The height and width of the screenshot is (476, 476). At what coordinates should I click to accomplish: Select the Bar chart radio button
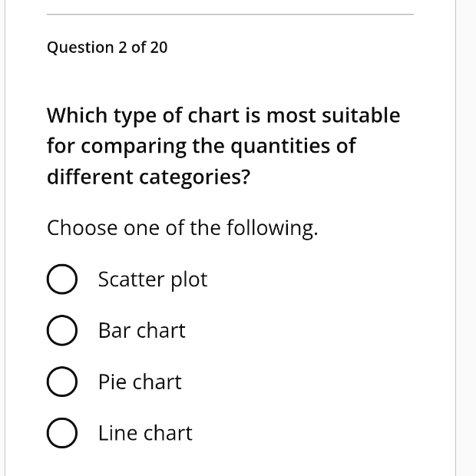(x=62, y=330)
